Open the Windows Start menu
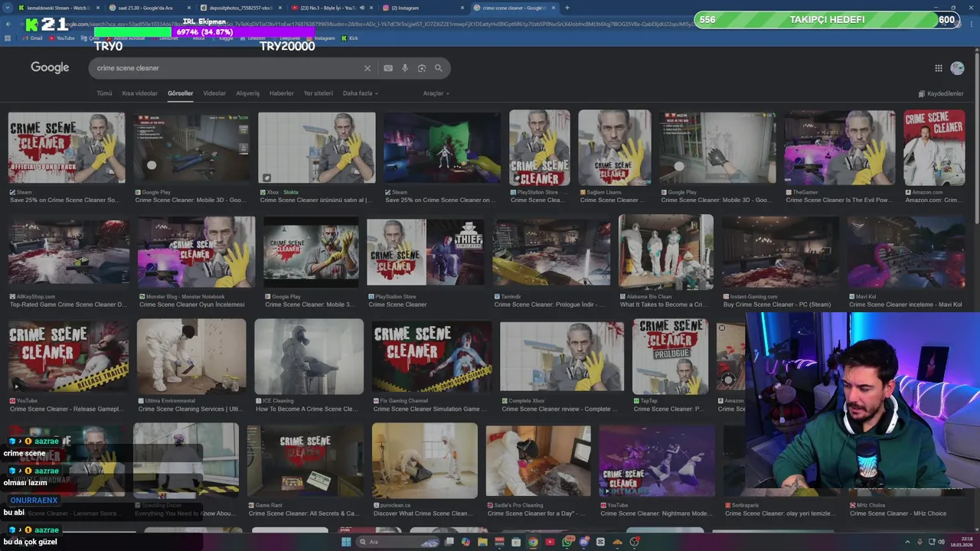Viewport: 980px width, 551px height. [x=346, y=542]
